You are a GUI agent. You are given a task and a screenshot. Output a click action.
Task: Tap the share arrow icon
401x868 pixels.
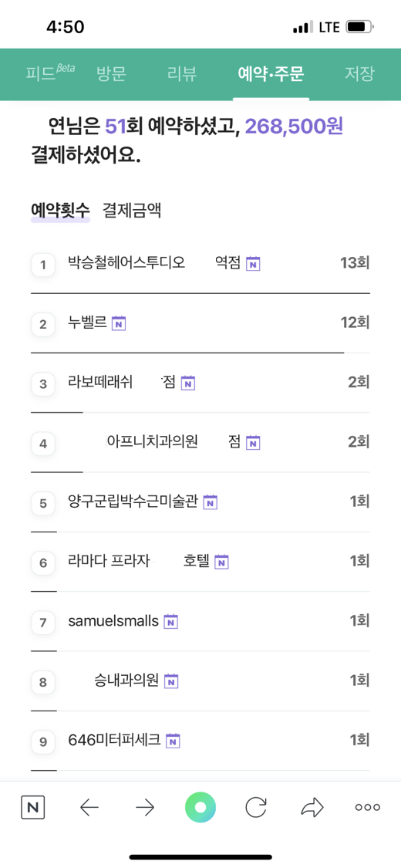312,809
